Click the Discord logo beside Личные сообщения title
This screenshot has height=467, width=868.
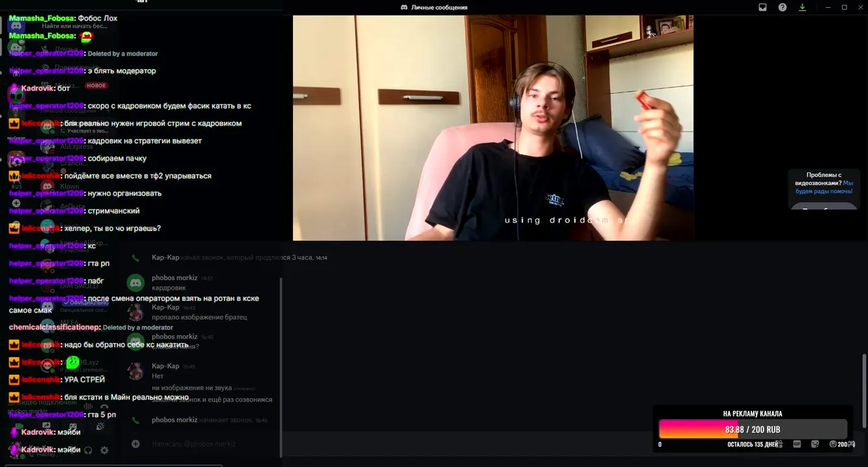pyautogui.click(x=404, y=7)
